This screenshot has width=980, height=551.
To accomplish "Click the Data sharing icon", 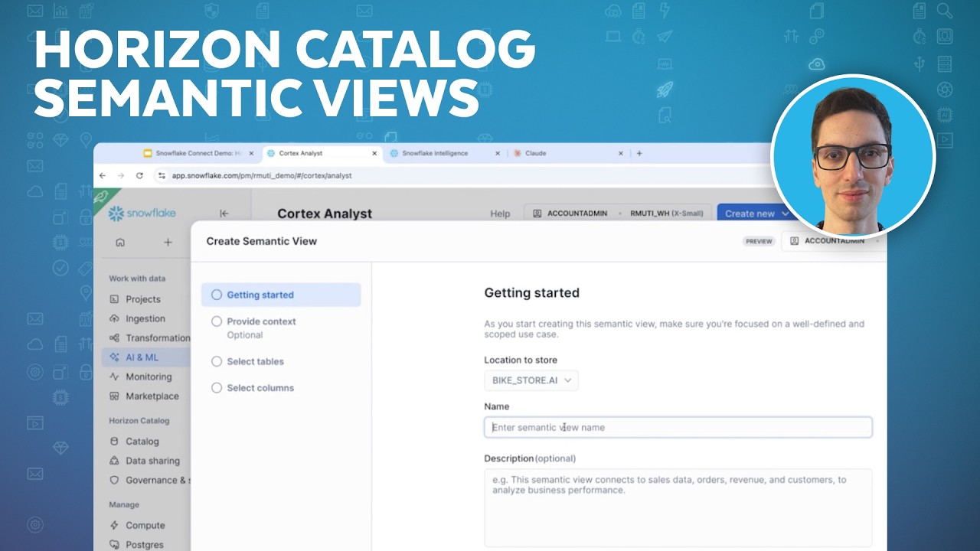I will pos(114,461).
